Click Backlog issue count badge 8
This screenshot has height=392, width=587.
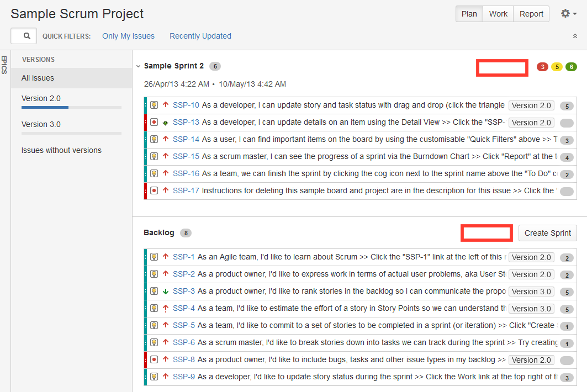click(x=186, y=233)
